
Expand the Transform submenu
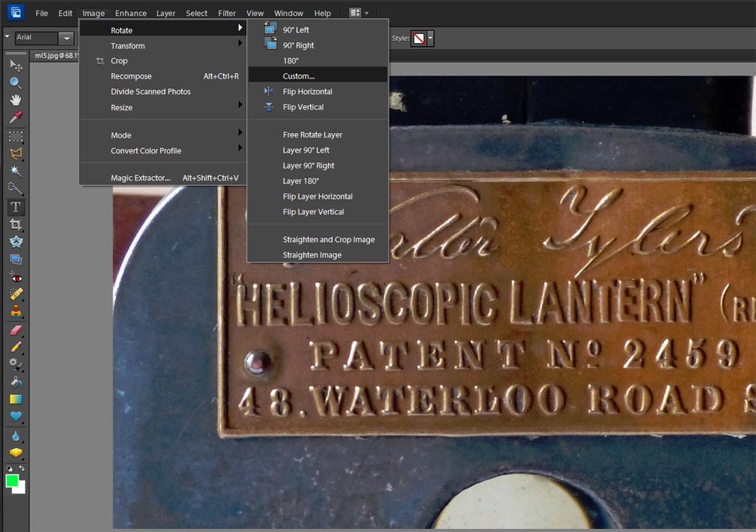pyautogui.click(x=163, y=46)
